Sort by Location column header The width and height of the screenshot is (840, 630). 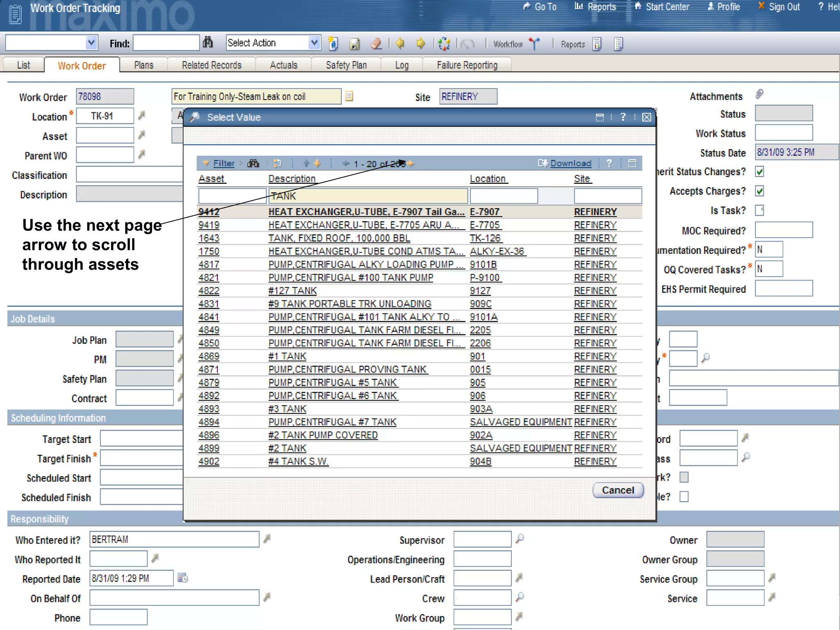pyautogui.click(x=488, y=179)
